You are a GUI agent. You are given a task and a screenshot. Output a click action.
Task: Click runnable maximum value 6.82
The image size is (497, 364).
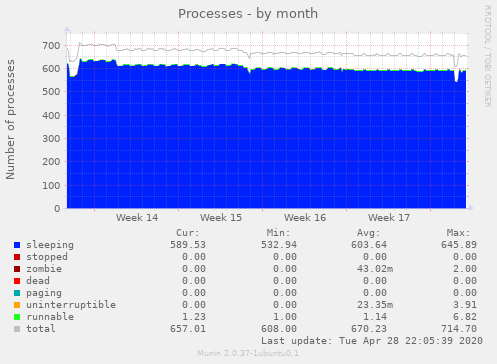click(465, 317)
